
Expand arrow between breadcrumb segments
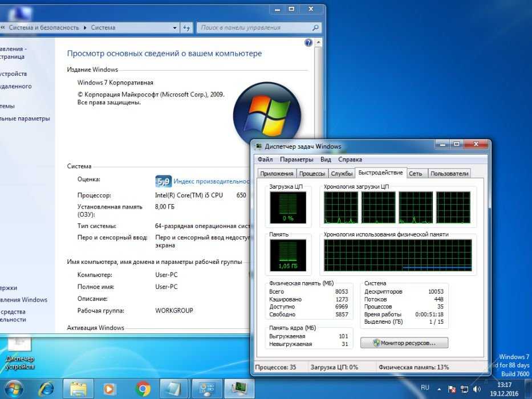pyautogui.click(x=85, y=28)
